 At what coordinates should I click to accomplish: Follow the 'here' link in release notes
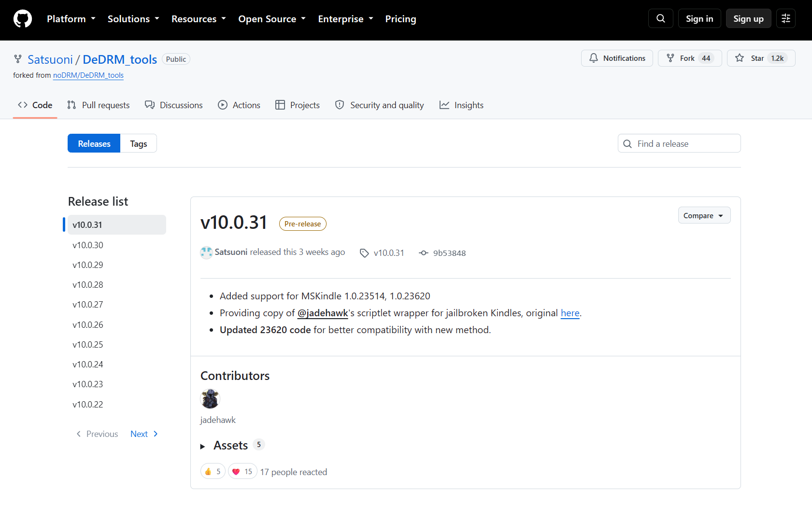[570, 313]
